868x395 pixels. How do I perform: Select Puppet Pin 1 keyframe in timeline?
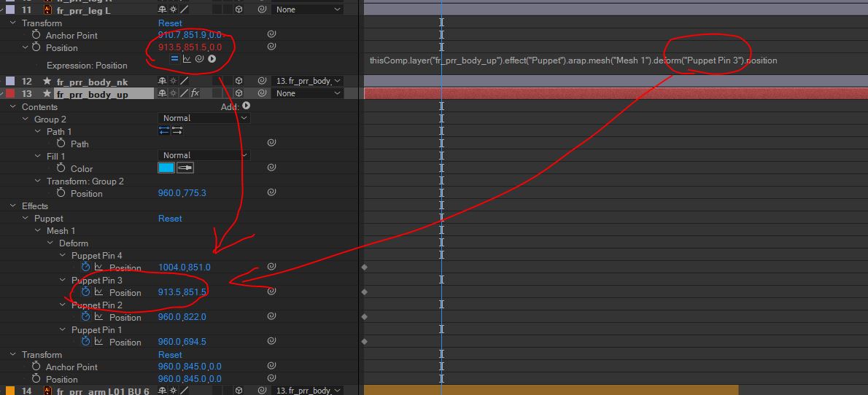(364, 341)
